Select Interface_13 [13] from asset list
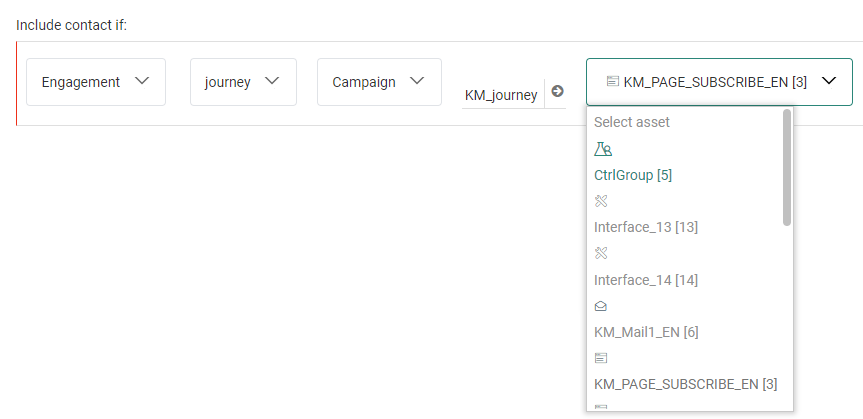Image resolution: width=863 pixels, height=419 pixels. tap(646, 227)
